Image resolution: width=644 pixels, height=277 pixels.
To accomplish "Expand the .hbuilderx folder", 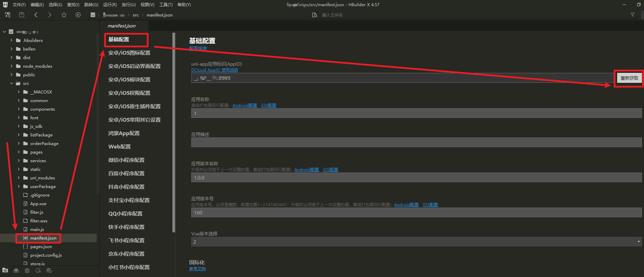I will 11,40.
